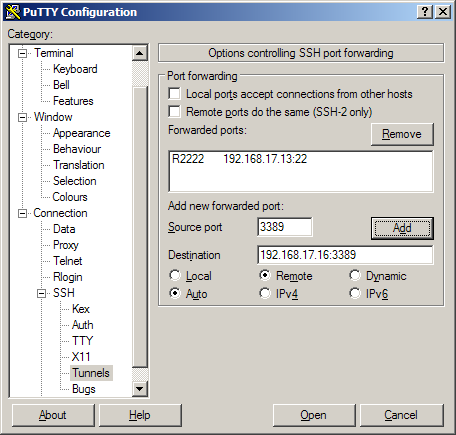Enable local ports accept connections from other hosts

coord(175,94)
